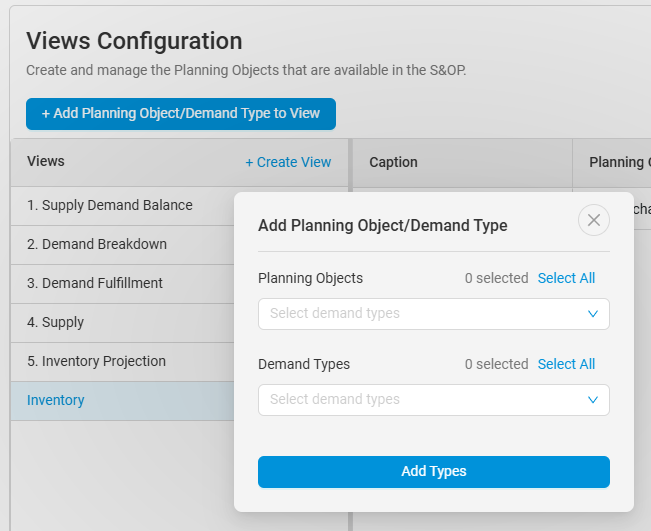Viewport: 651px width, 531px height.
Task: Select the Inventory view
Action: [x=56, y=400]
